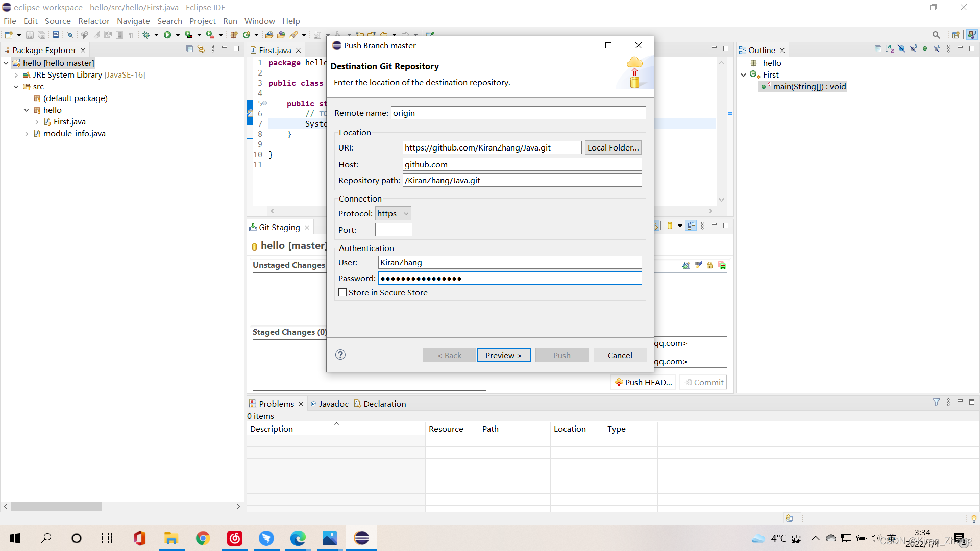Image resolution: width=980 pixels, height=551 pixels.
Task: Launch Microsoft Edge from the taskbar
Action: 298,538
